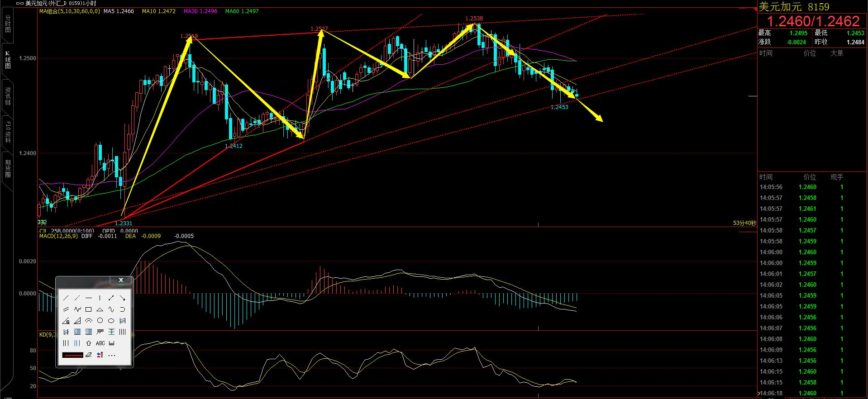Choose the line segment with endpoints tool
Screen dimensions: 868x399
pos(111,298)
